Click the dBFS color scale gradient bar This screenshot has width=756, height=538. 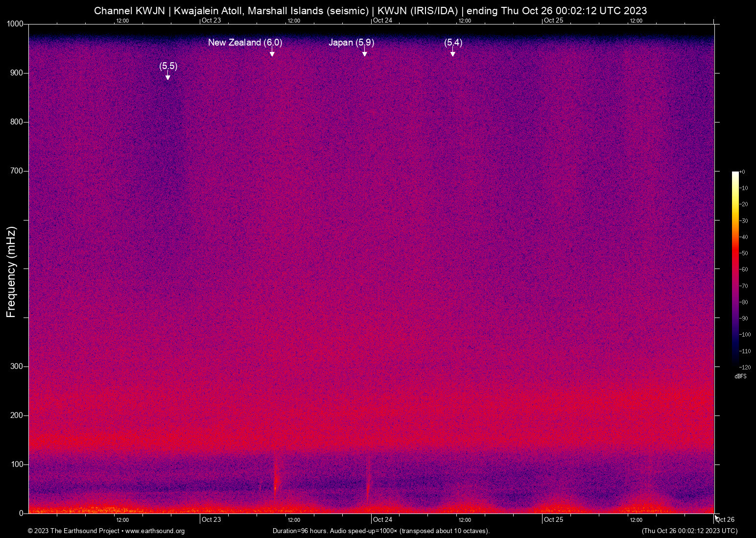pos(735,269)
